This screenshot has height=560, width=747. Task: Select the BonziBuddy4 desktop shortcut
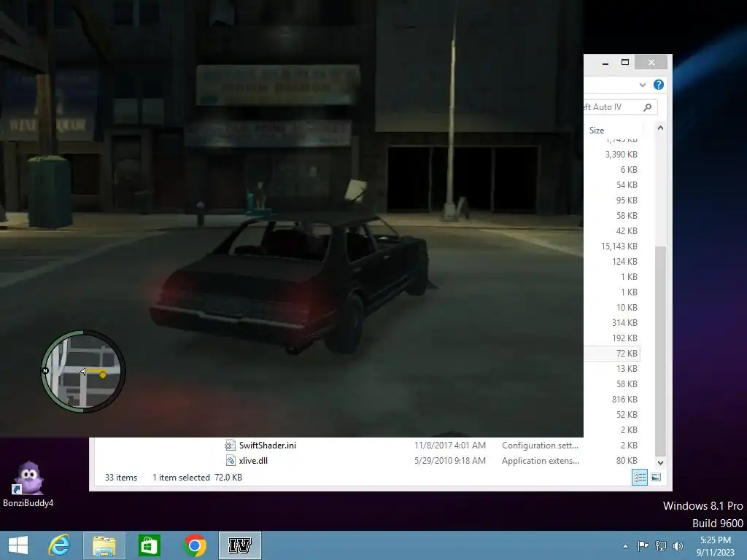[x=28, y=484]
